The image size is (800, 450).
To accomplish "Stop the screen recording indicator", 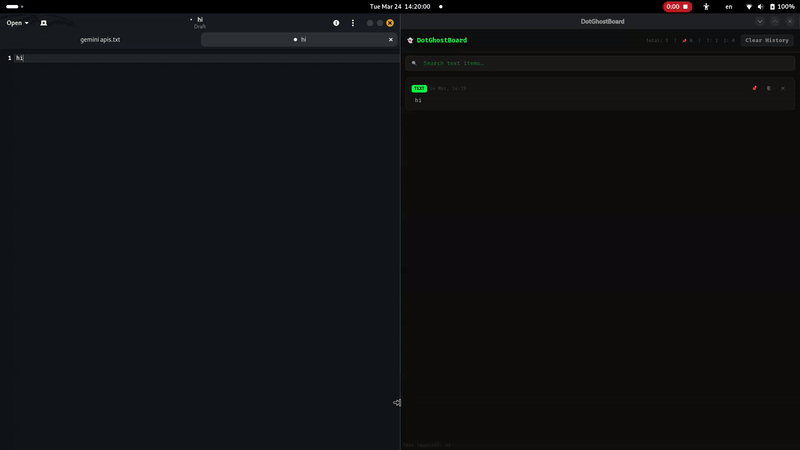I will pyautogui.click(x=677, y=7).
